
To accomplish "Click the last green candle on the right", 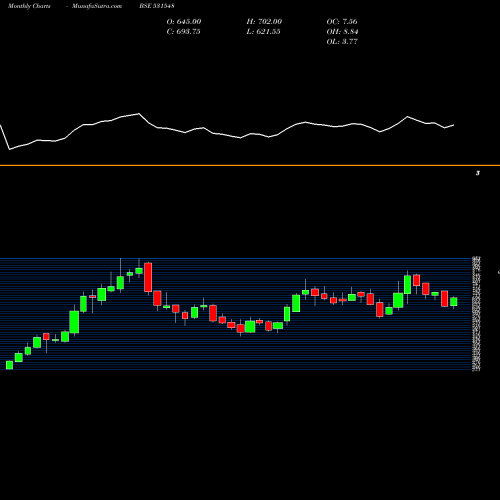I will 454,302.
